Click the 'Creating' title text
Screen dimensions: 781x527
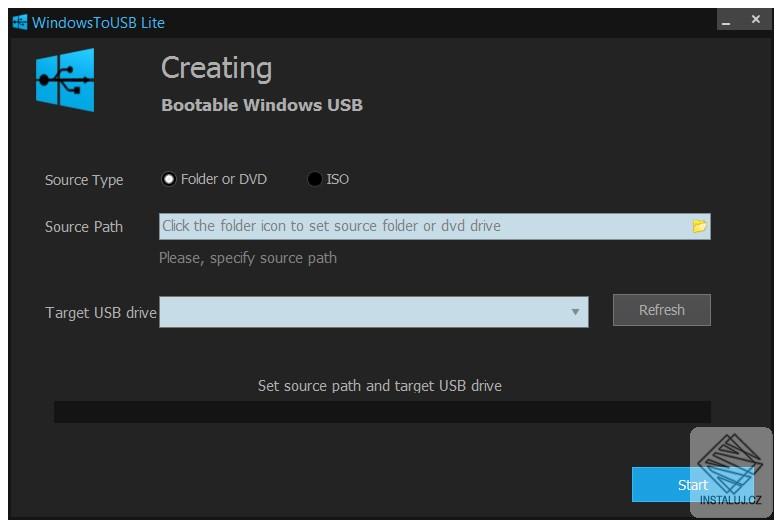point(217,68)
